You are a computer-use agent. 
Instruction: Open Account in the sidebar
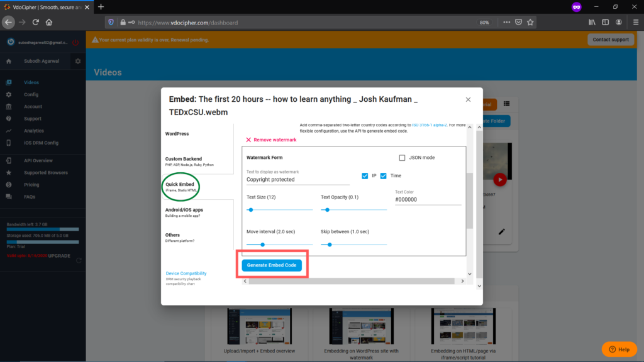[33, 107]
